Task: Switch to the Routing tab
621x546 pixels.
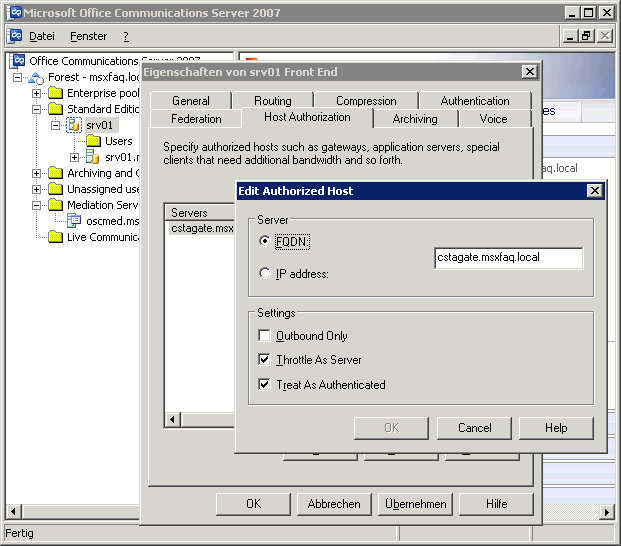Action: pos(273,101)
